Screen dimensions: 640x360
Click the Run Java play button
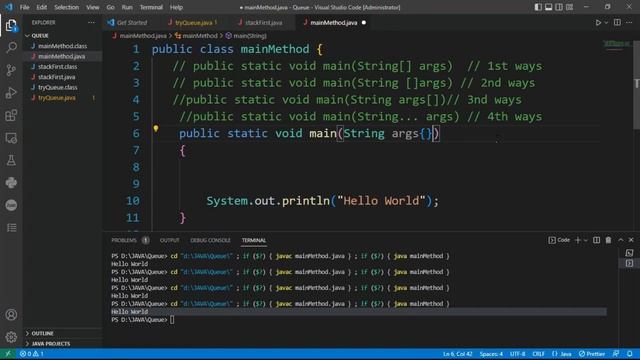click(x=598, y=22)
